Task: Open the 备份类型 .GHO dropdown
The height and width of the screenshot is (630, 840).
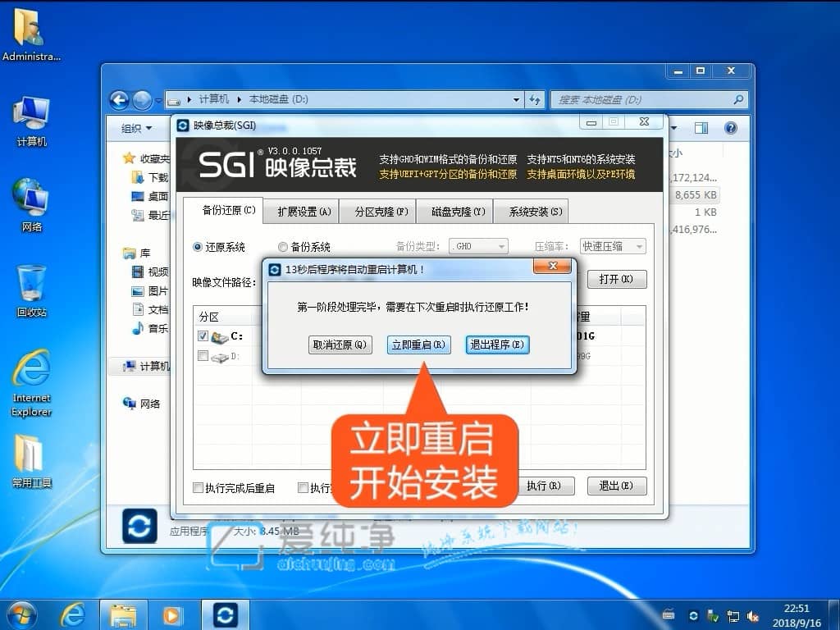Action: coord(478,246)
